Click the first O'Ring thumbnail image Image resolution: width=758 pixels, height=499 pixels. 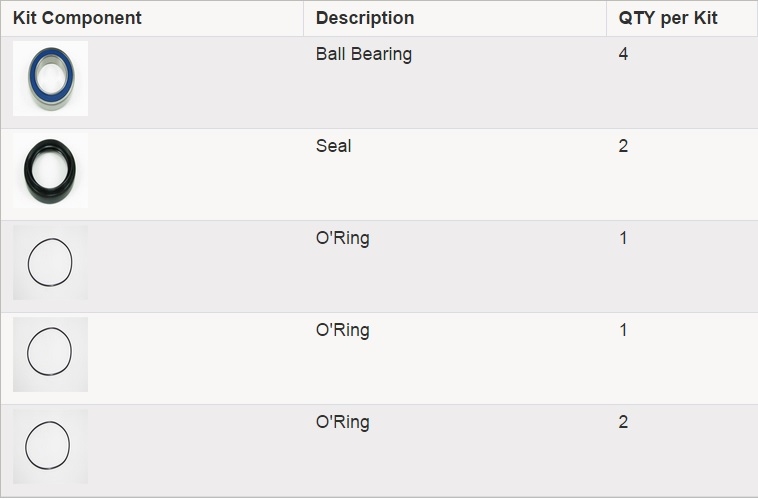(x=50, y=262)
